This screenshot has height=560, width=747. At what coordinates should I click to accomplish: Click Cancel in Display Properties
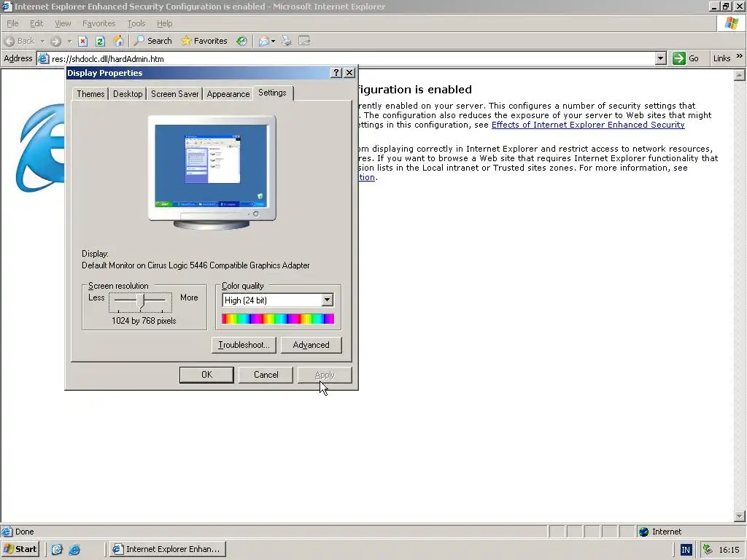click(266, 375)
